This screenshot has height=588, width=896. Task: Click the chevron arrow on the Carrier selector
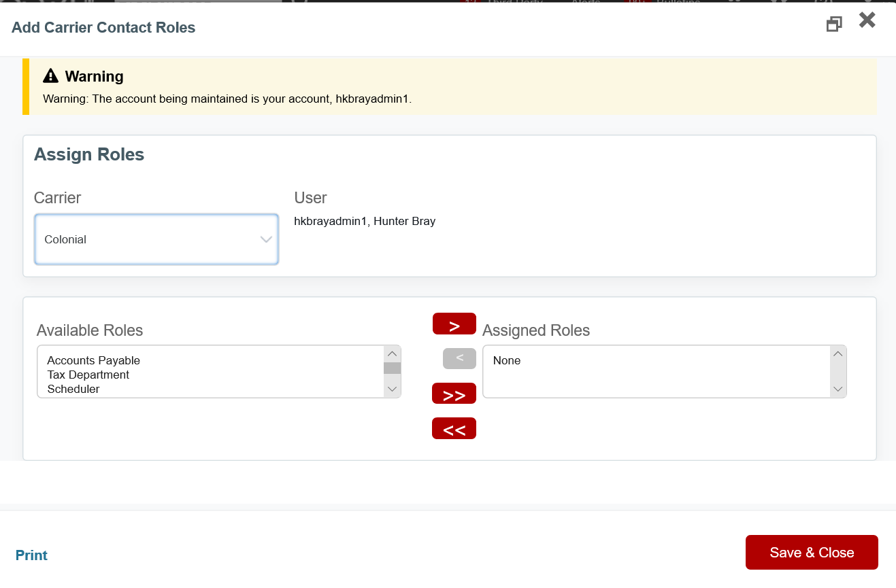[265, 239]
